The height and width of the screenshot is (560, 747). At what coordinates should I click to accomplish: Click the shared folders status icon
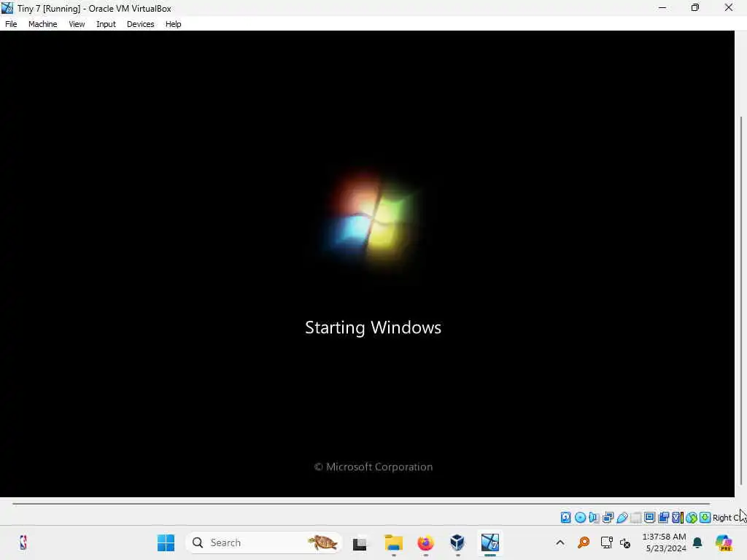tap(635, 518)
